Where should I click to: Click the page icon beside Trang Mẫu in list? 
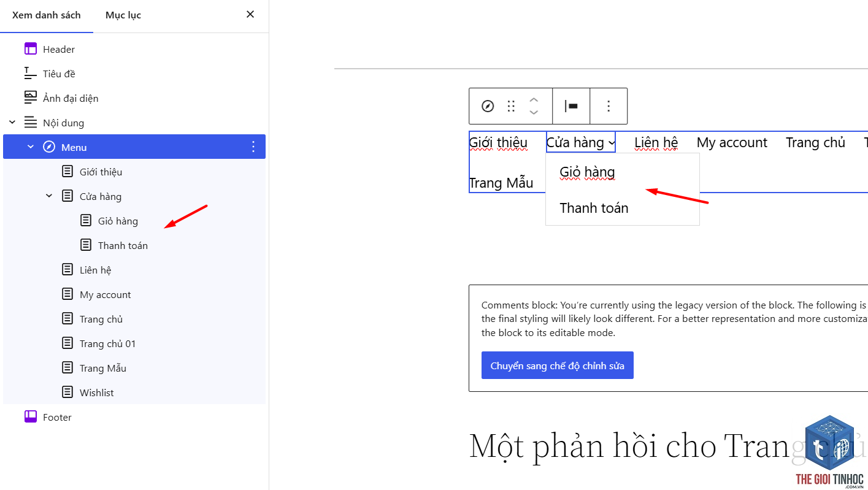point(67,368)
